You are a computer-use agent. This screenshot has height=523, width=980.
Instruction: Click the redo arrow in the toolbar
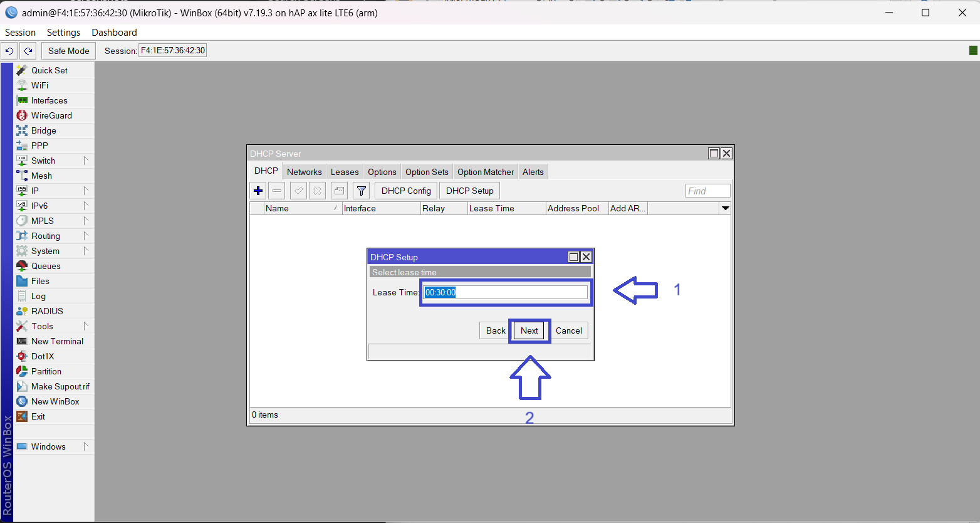tap(28, 51)
